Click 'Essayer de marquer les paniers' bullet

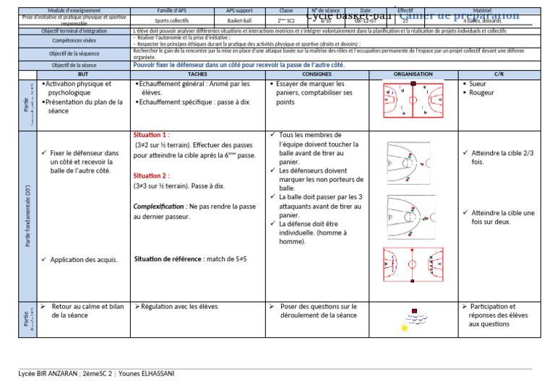click(x=311, y=93)
